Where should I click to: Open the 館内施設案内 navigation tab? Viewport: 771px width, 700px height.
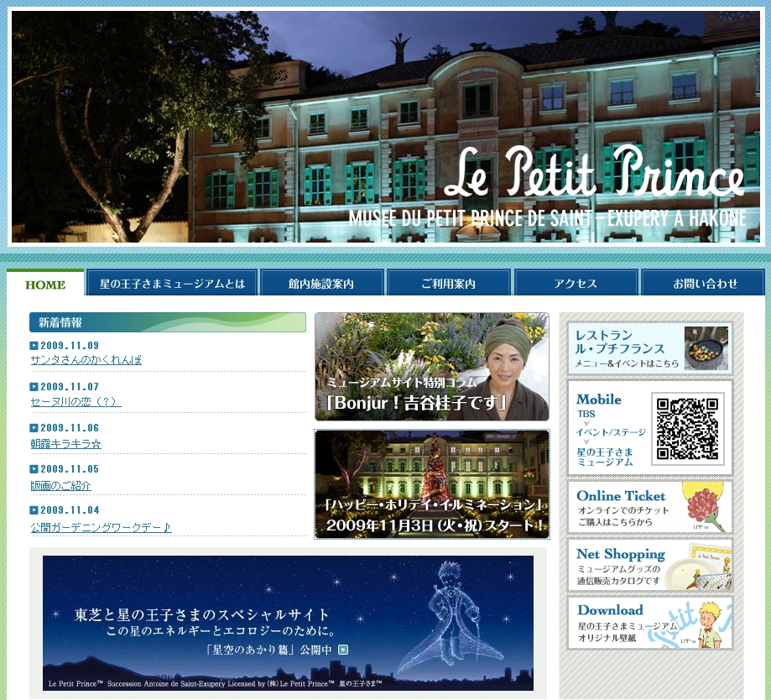point(321,284)
